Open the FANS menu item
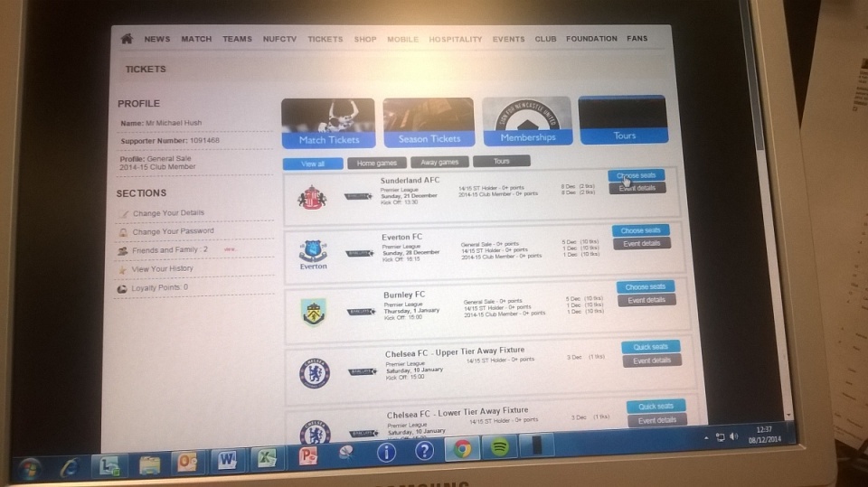868x487 pixels. point(637,38)
